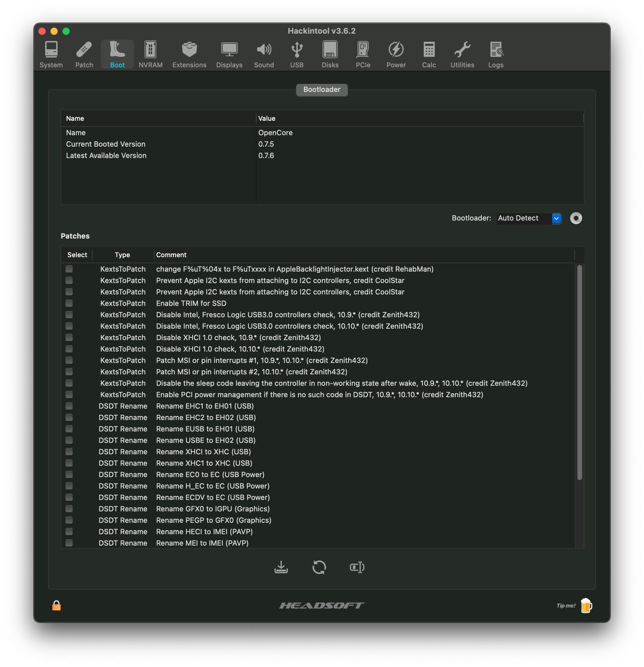Check the Enable TRIM for SSD checkbox

coord(69,303)
